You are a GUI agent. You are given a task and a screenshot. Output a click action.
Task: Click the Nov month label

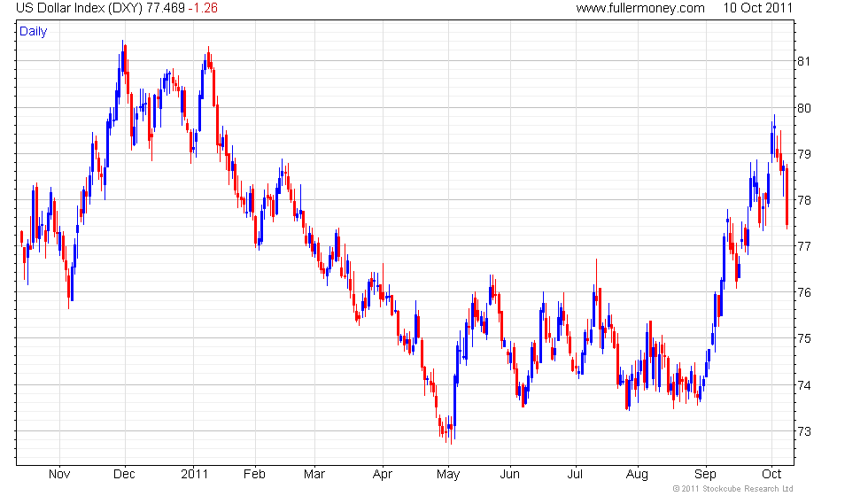[59, 475]
